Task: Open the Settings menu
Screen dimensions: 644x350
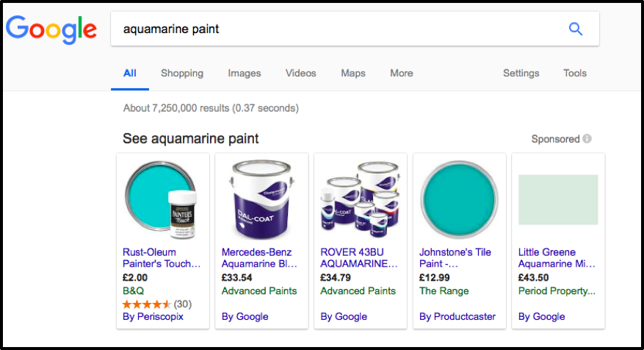Action: point(521,73)
